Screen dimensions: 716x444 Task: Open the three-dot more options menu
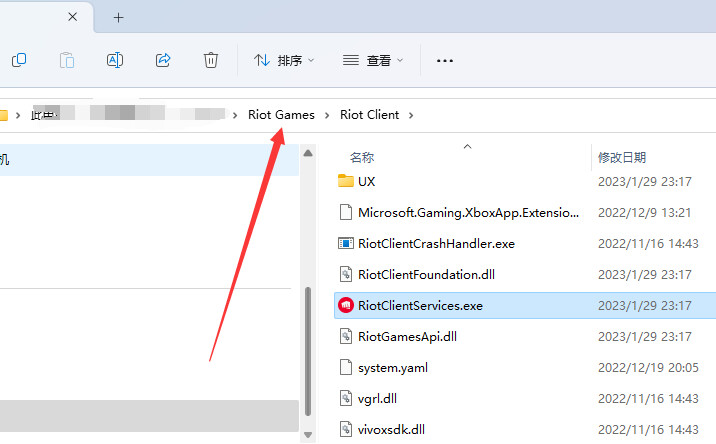point(445,60)
